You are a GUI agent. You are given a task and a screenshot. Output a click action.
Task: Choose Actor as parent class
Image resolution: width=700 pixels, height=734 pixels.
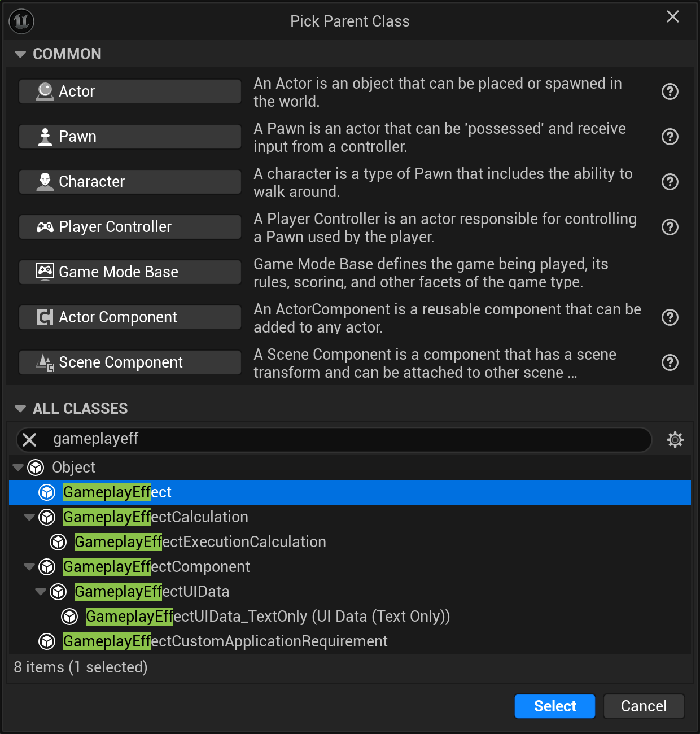click(x=130, y=91)
